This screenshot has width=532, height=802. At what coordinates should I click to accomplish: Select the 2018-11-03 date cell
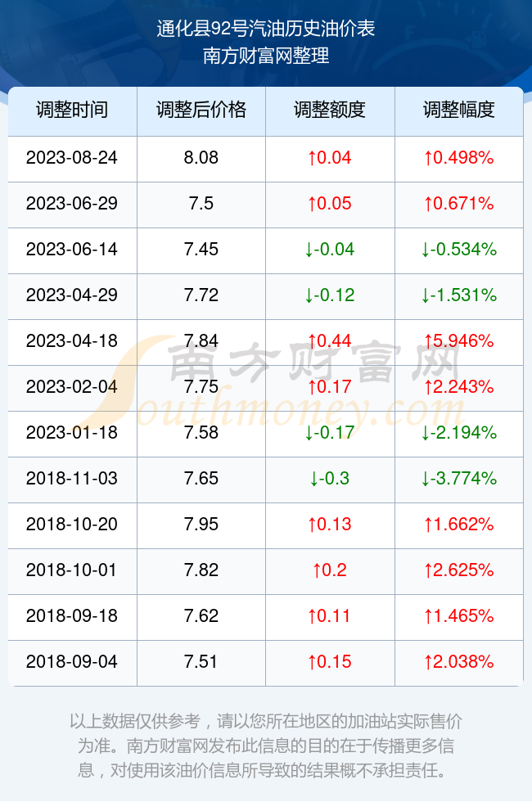pyautogui.click(x=72, y=478)
